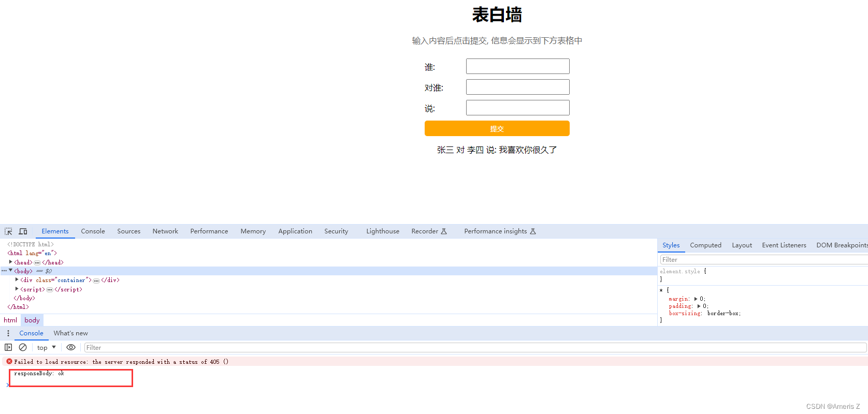Collapse the body element node
Image resolution: width=868 pixels, height=414 pixels.
(x=11, y=271)
